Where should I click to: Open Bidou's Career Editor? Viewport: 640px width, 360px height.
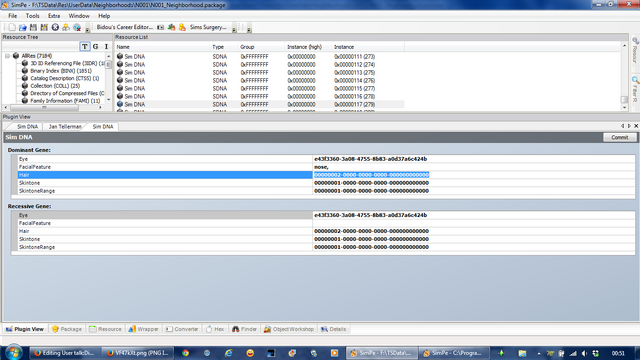(x=124, y=27)
